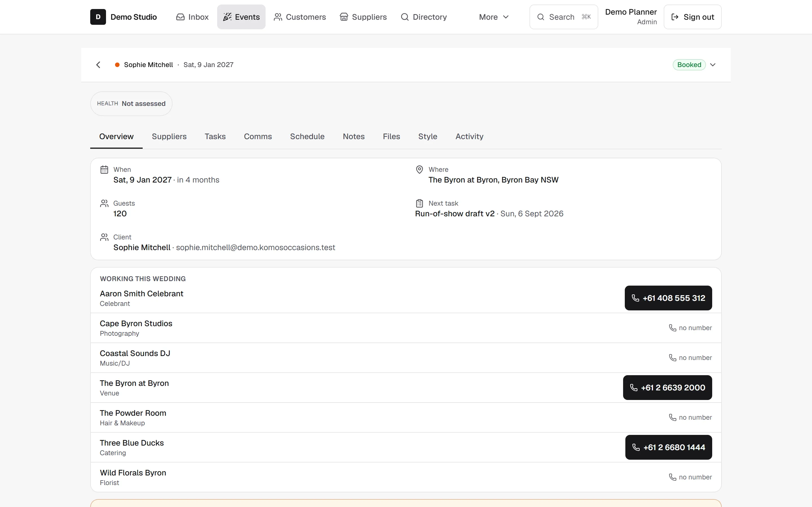Switch to the Suppliers event tab

tap(169, 137)
